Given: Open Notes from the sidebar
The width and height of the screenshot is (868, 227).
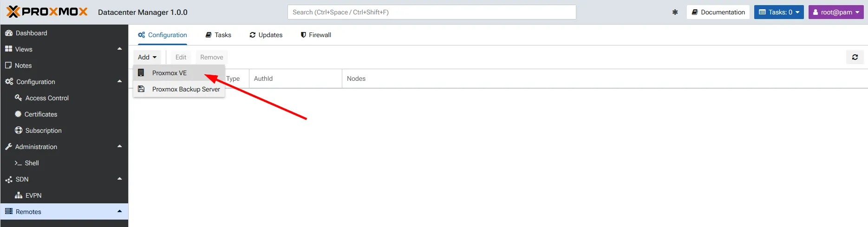Looking at the screenshot, I should click(x=23, y=65).
